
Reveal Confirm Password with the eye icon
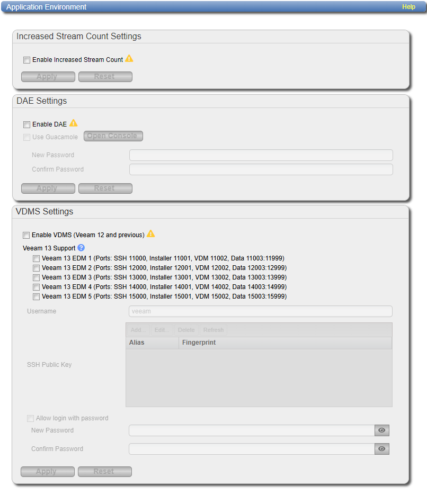[381, 449]
